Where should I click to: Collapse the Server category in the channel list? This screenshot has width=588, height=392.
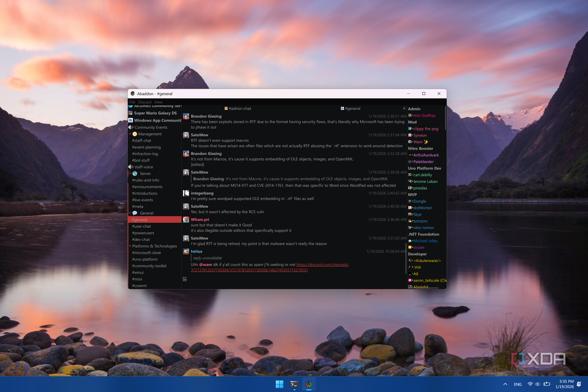[130, 174]
